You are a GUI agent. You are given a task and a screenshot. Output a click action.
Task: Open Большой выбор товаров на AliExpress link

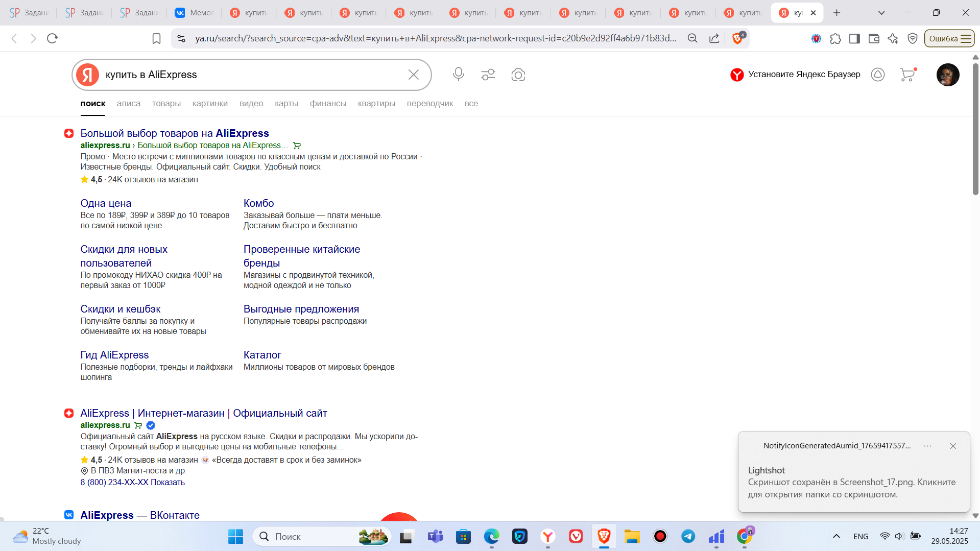pyautogui.click(x=175, y=133)
